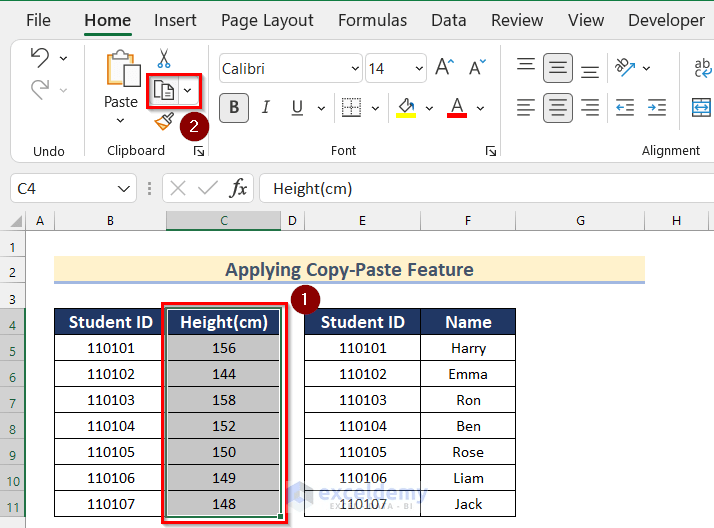Image resolution: width=714 pixels, height=528 pixels.
Task: Click the Wrap Text icon
Action: (x=702, y=67)
